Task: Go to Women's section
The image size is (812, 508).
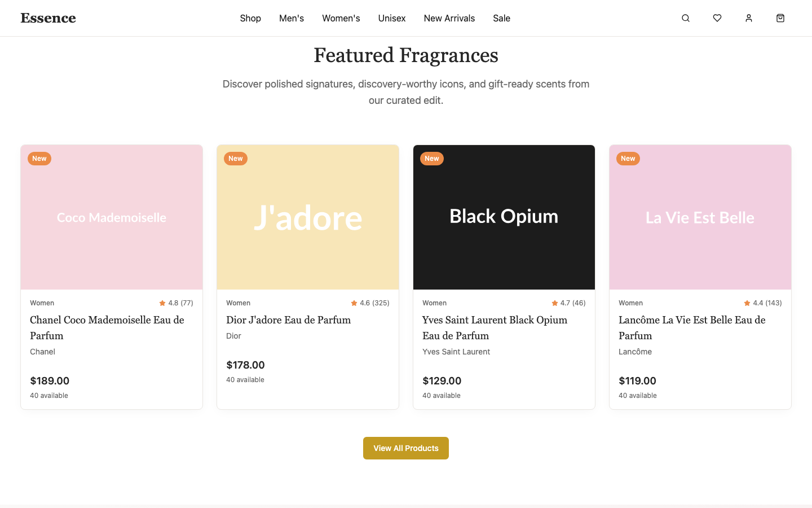Action: 341,18
